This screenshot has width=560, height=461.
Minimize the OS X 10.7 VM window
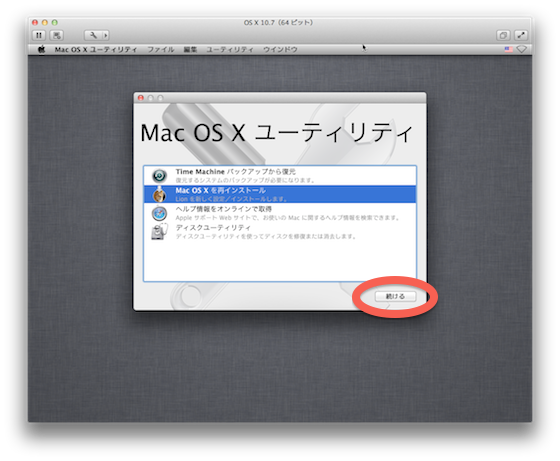(45, 22)
